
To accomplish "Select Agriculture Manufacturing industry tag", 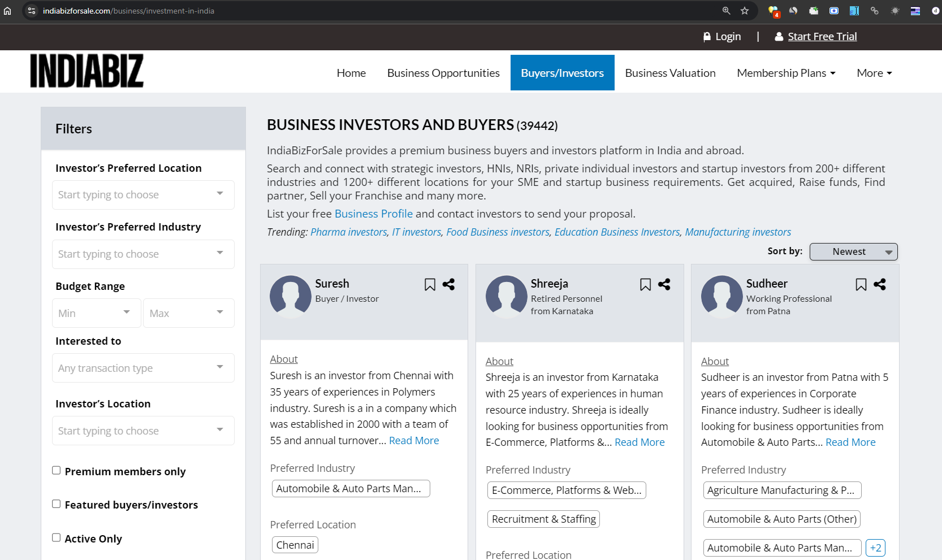I will pyautogui.click(x=782, y=490).
